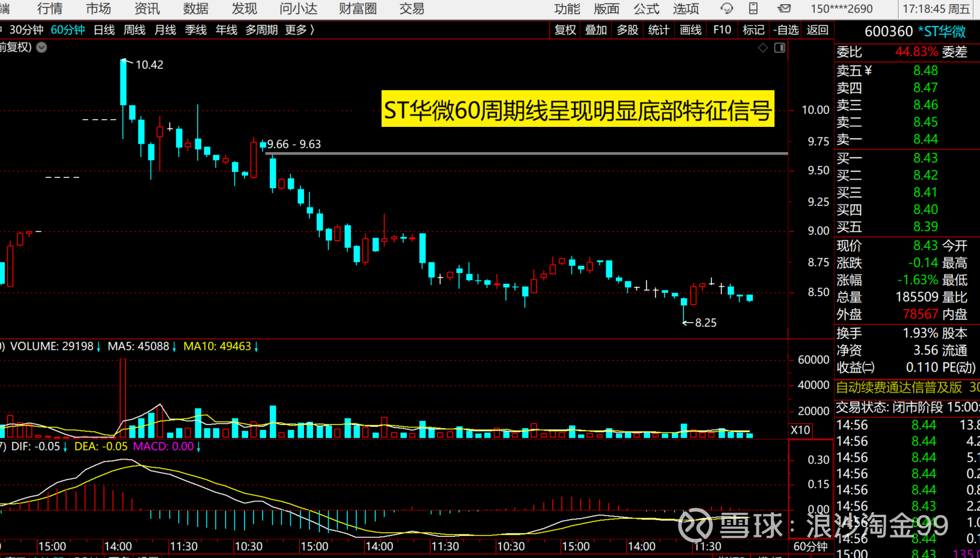Image resolution: width=980 pixels, height=558 pixels.
Task: Click the MA10: 49463 volume indicator label
Action: (x=217, y=346)
